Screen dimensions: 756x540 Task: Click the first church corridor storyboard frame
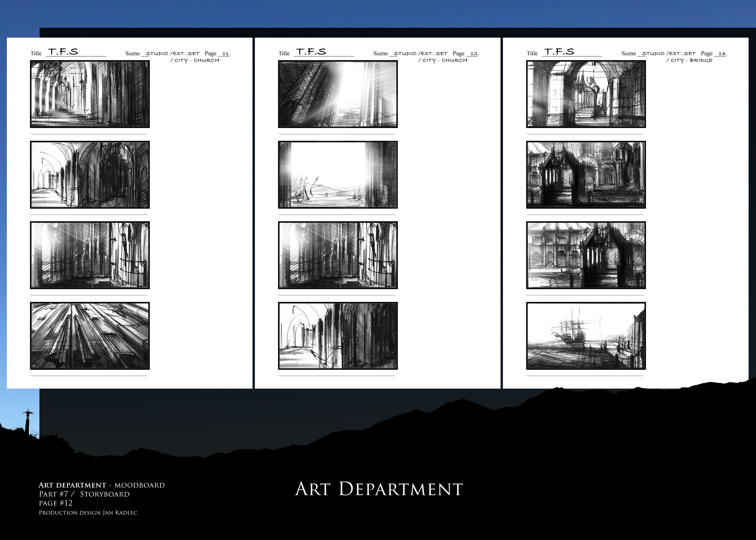point(90,94)
